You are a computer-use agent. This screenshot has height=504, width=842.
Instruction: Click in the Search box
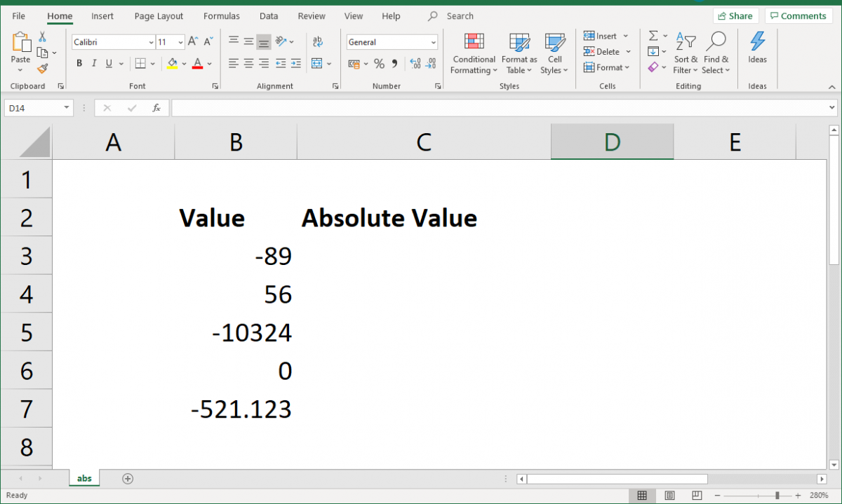click(460, 16)
